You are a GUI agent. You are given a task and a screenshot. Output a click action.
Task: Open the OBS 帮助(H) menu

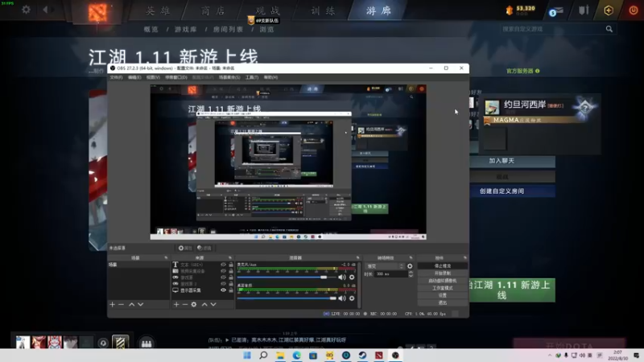click(x=270, y=77)
